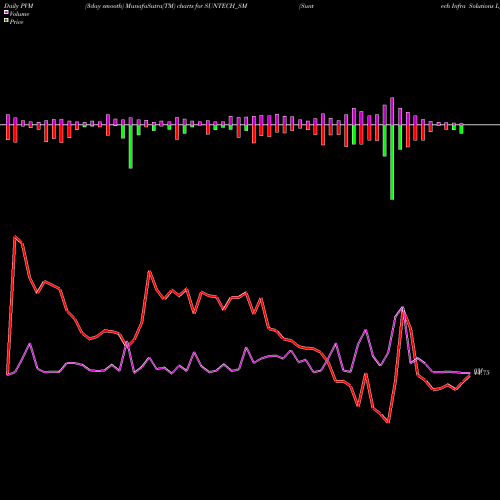
Task: Click the Infra Solutions company name text
Action: 470,6
